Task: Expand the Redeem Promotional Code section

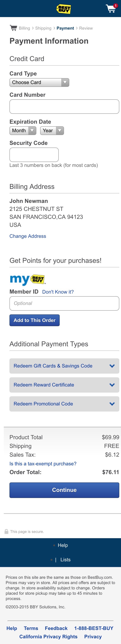Action: coord(64,404)
